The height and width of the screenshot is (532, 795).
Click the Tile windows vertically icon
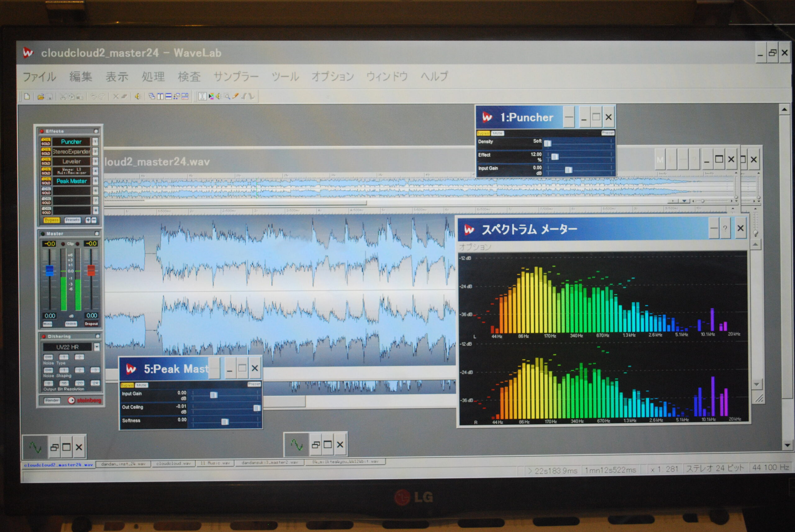tap(161, 97)
